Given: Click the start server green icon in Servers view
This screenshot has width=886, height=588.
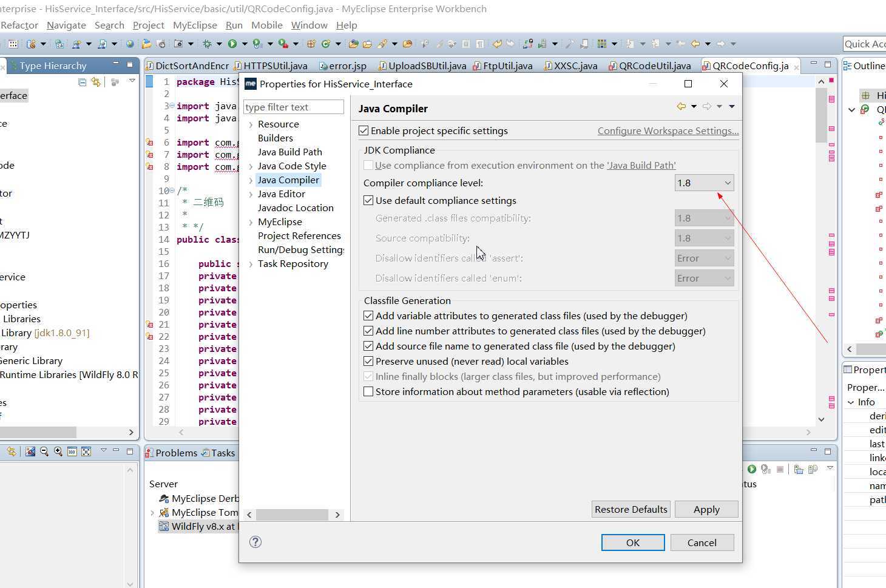Looking at the screenshot, I should (x=752, y=469).
